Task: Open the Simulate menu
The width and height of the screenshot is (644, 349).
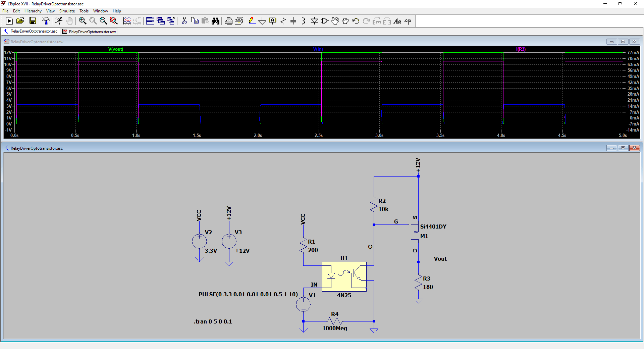Action: (67, 11)
